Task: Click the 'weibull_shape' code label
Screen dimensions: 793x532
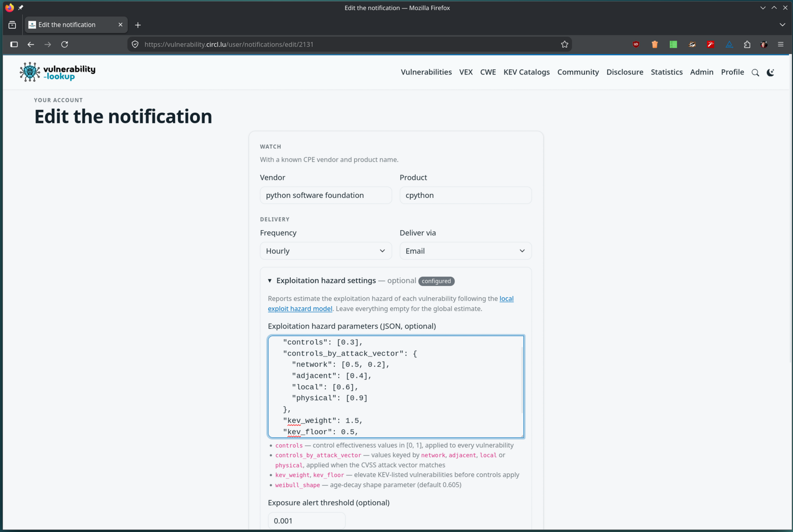Action: coord(297,485)
